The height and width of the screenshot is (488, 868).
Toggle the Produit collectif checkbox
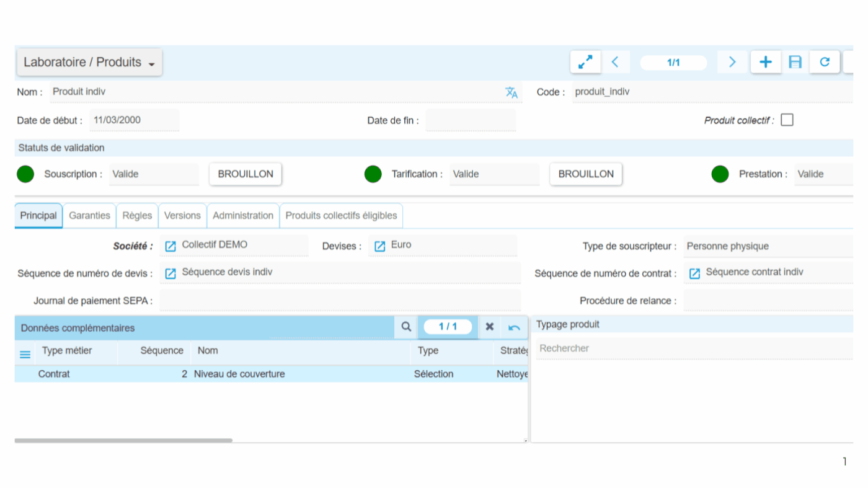click(x=787, y=120)
